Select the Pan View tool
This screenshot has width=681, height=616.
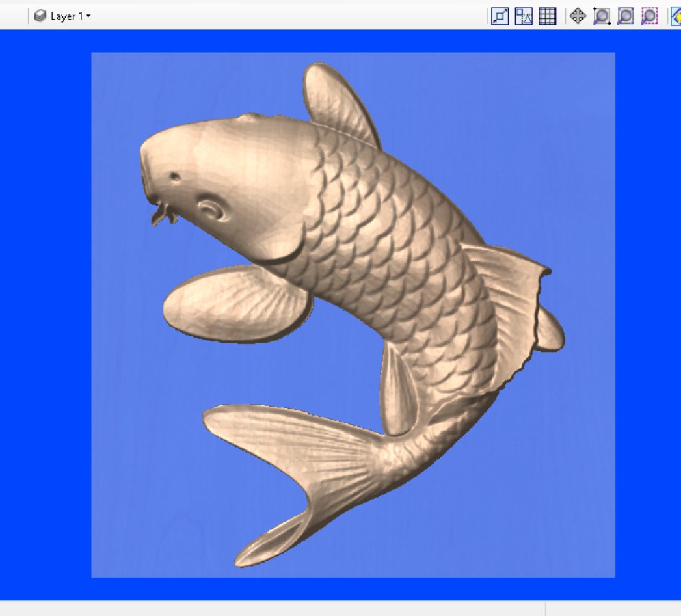578,17
